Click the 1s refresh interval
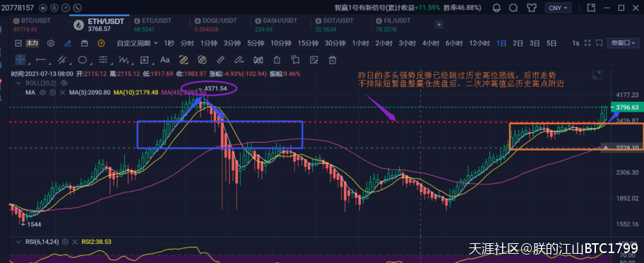The width and height of the screenshot is (644, 263). pos(576,42)
